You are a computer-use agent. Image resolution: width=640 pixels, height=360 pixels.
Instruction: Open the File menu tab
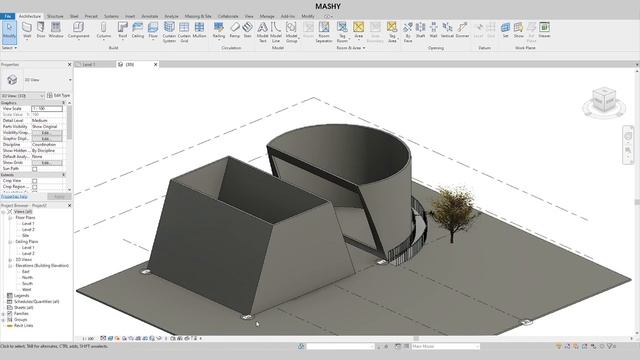7,16
